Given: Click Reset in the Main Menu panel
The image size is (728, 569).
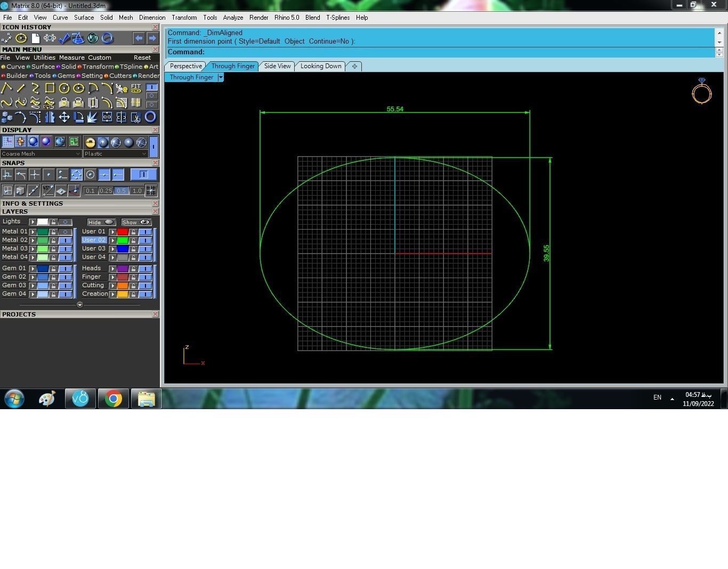Looking at the screenshot, I should [x=142, y=58].
